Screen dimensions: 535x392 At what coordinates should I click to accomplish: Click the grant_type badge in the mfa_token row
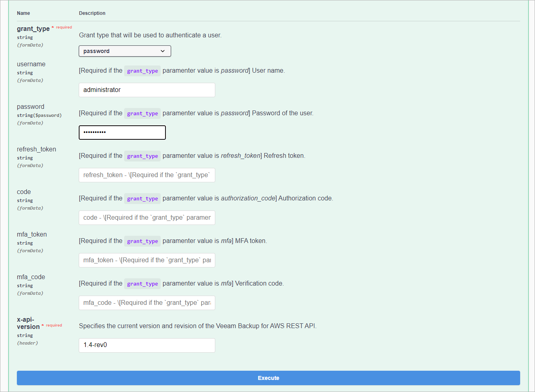142,241
